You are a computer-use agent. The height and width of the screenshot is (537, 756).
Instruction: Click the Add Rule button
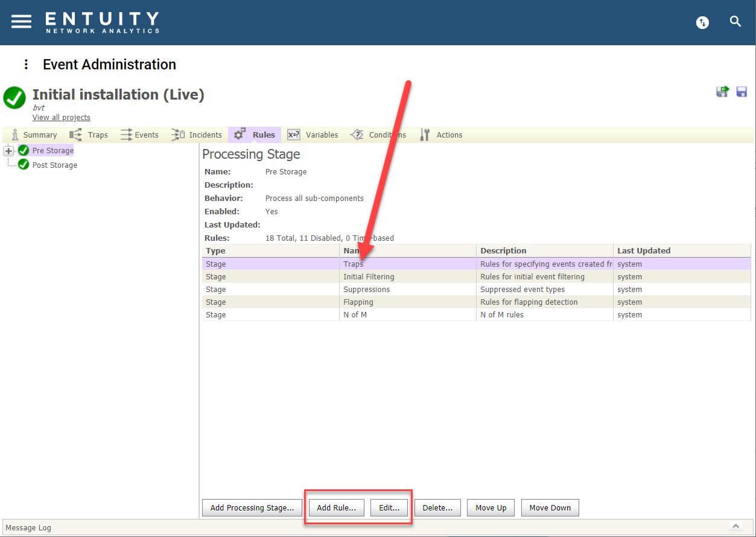pos(337,508)
